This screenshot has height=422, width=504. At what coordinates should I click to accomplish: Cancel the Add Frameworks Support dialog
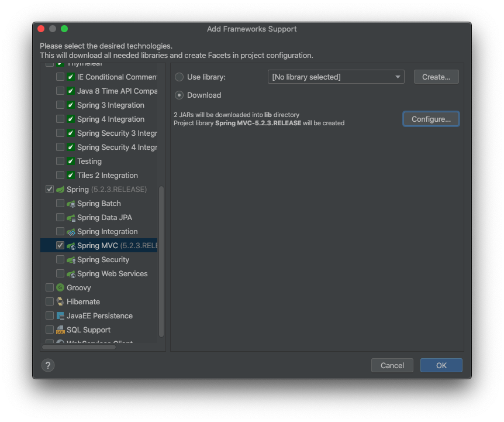coord(392,365)
